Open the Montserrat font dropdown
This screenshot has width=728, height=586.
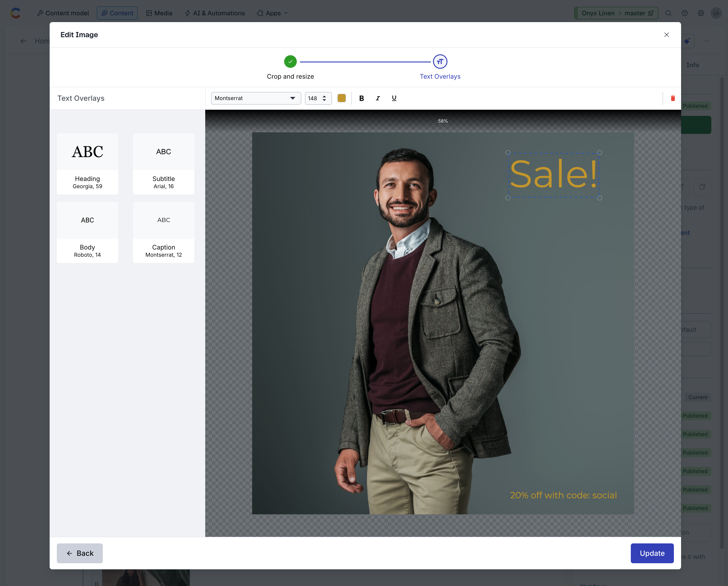256,98
